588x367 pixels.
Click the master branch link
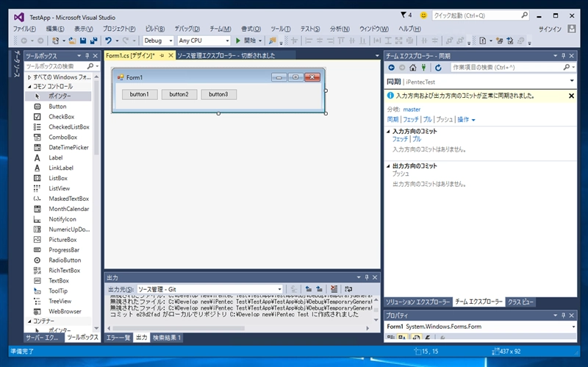pos(412,110)
